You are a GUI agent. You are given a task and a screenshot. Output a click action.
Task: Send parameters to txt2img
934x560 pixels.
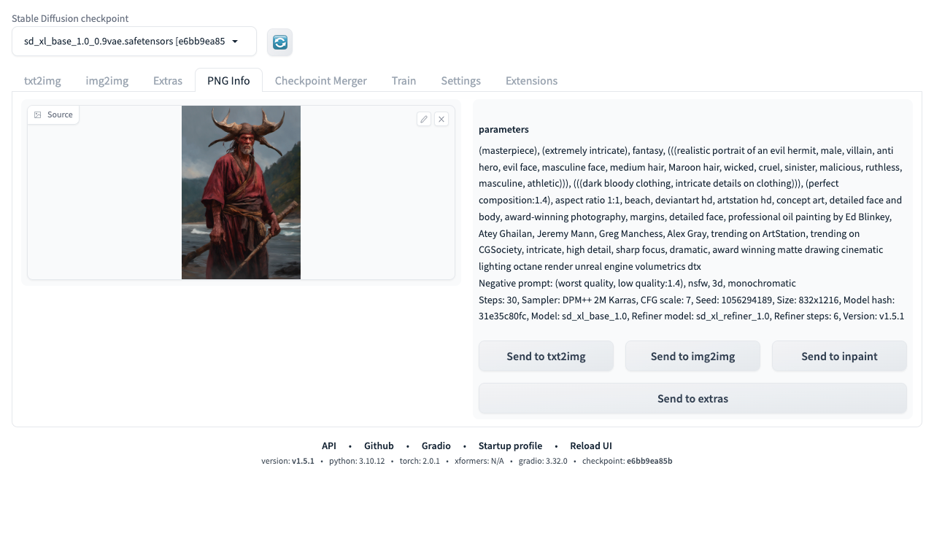click(x=546, y=356)
